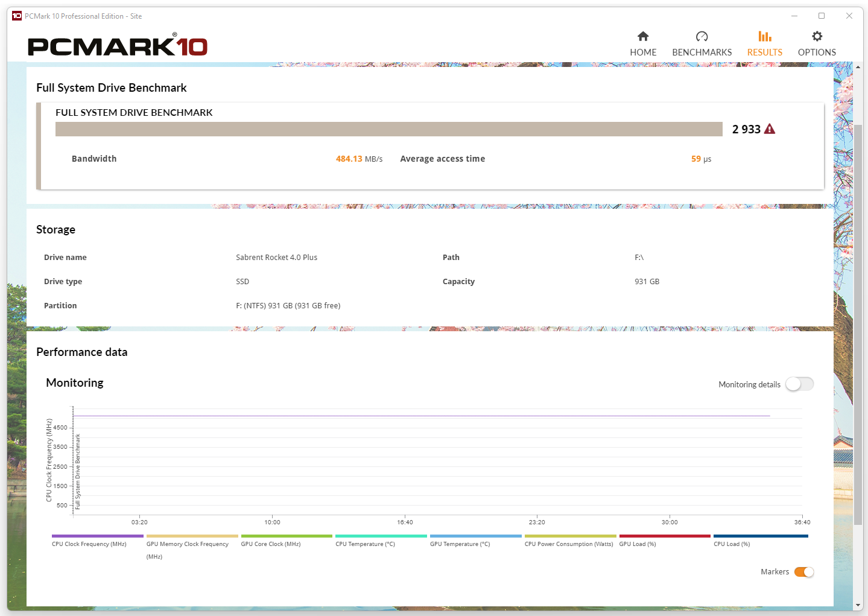Screen dimensions: 868x616
Task: Toggle GPU Core Clock (MHz) legend swatch
Action: [287, 536]
